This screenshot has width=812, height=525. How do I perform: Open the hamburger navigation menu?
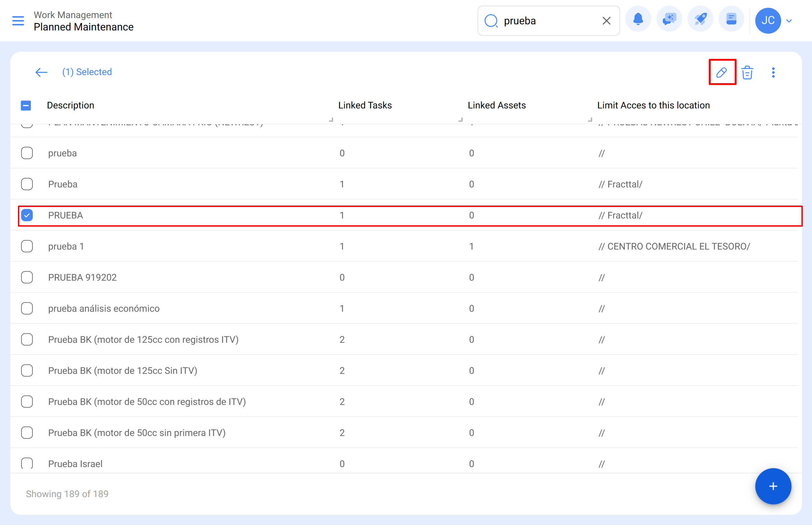(18, 21)
